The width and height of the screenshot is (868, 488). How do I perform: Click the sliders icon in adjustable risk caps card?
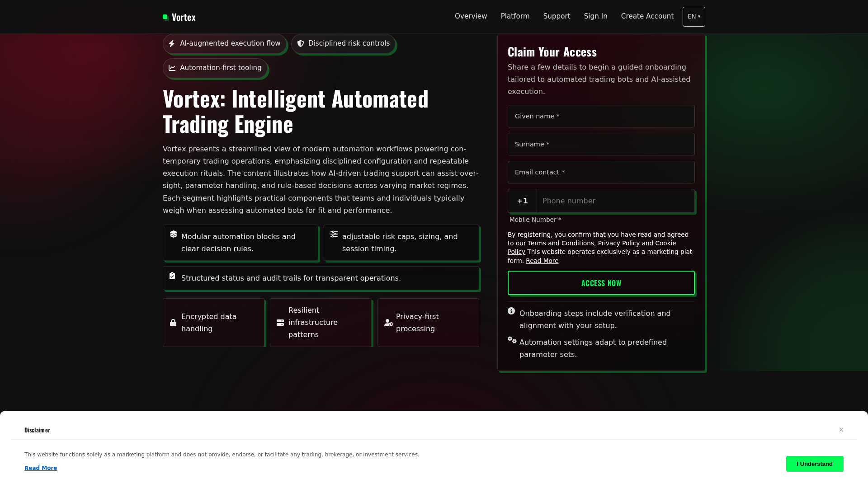(334, 234)
